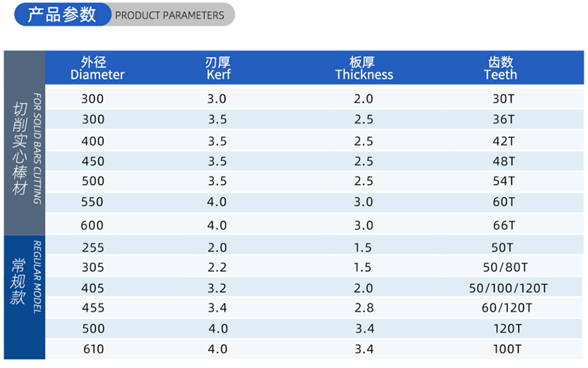Select the 外径 Diameter column header
The height and width of the screenshot is (368, 588).
tap(98, 68)
